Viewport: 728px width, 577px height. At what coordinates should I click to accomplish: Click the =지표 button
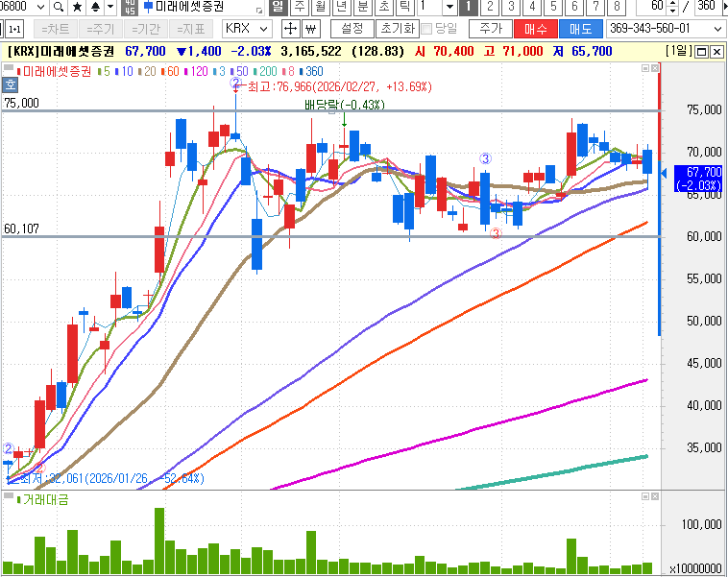click(191, 29)
